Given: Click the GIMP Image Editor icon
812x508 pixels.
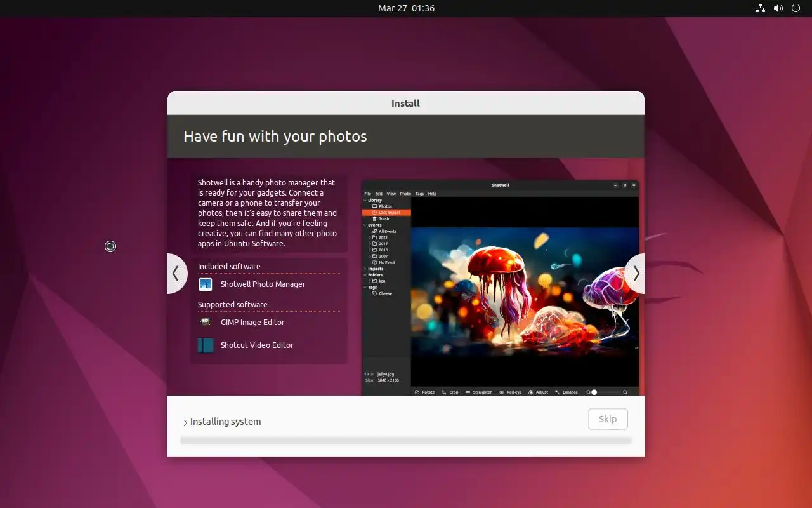Looking at the screenshot, I should tap(206, 322).
